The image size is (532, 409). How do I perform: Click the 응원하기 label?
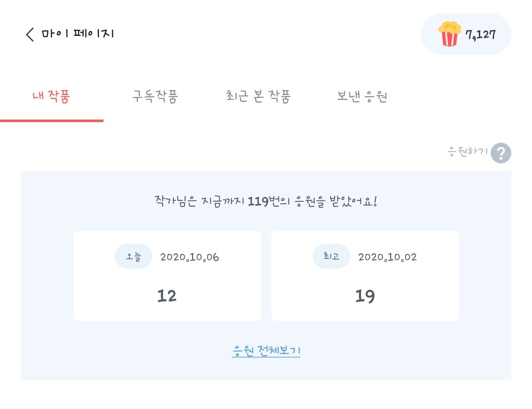pos(467,152)
